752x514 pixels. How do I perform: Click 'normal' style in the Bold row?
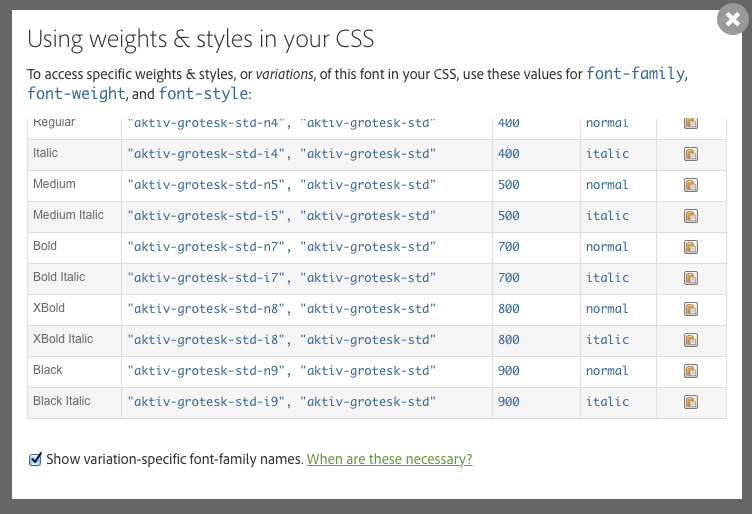(x=607, y=247)
